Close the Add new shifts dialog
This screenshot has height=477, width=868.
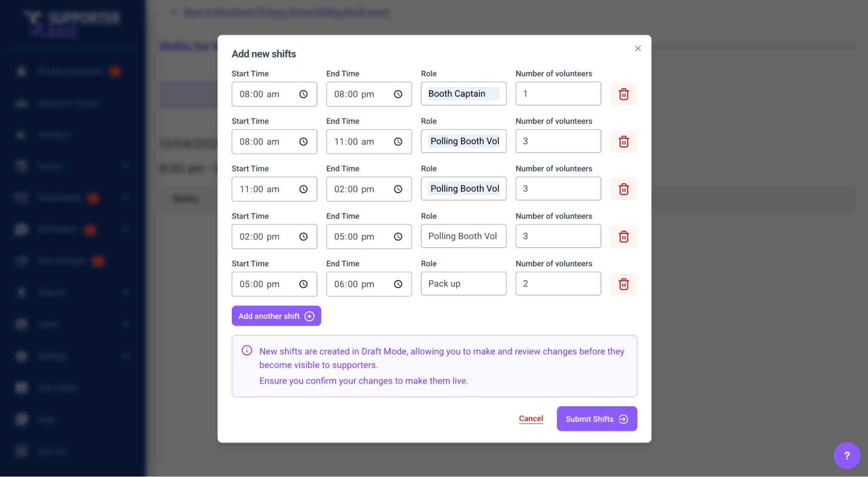tap(637, 48)
